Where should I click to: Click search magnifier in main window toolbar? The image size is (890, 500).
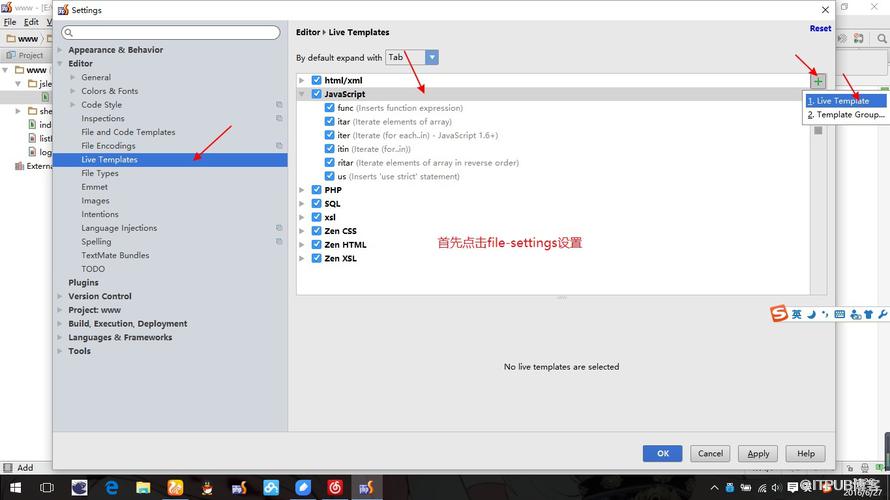[881, 39]
